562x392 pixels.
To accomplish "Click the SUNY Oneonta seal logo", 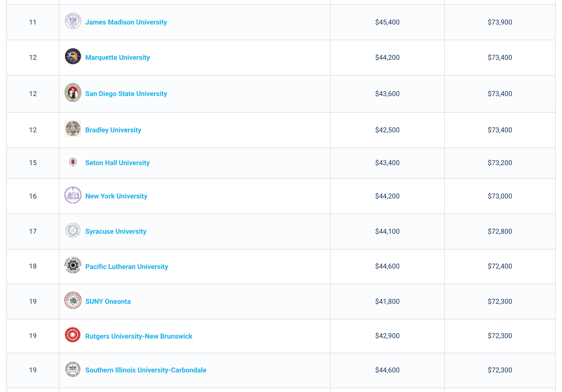I will (73, 300).
